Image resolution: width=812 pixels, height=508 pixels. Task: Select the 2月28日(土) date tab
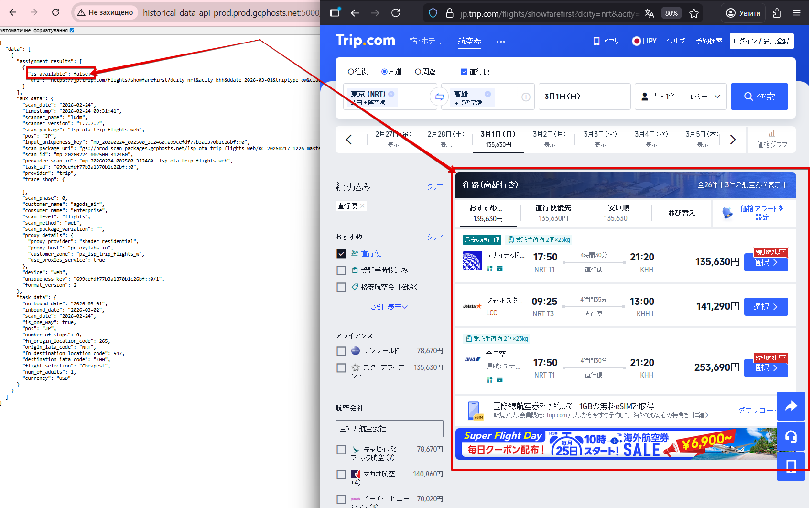point(446,139)
